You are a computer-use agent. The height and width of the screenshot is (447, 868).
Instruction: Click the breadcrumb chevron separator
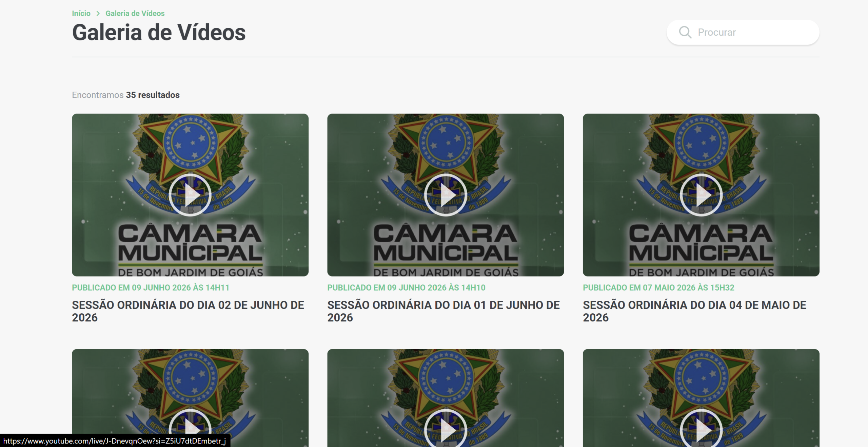pos(98,14)
